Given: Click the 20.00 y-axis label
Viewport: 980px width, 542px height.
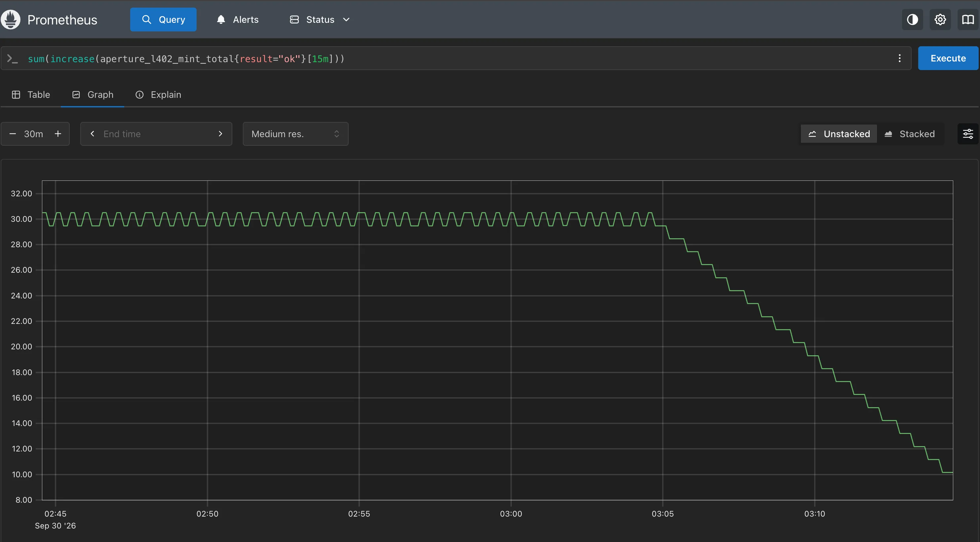Looking at the screenshot, I should tap(21, 346).
